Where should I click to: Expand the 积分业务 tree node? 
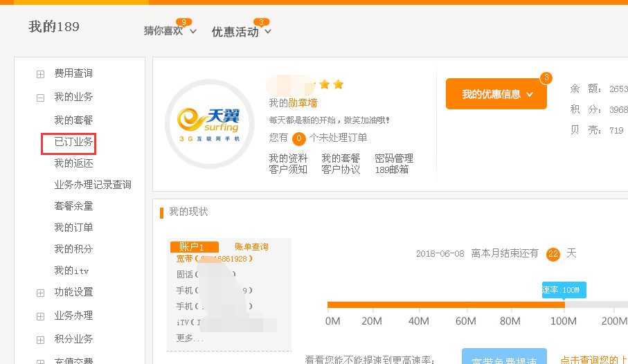point(40,340)
